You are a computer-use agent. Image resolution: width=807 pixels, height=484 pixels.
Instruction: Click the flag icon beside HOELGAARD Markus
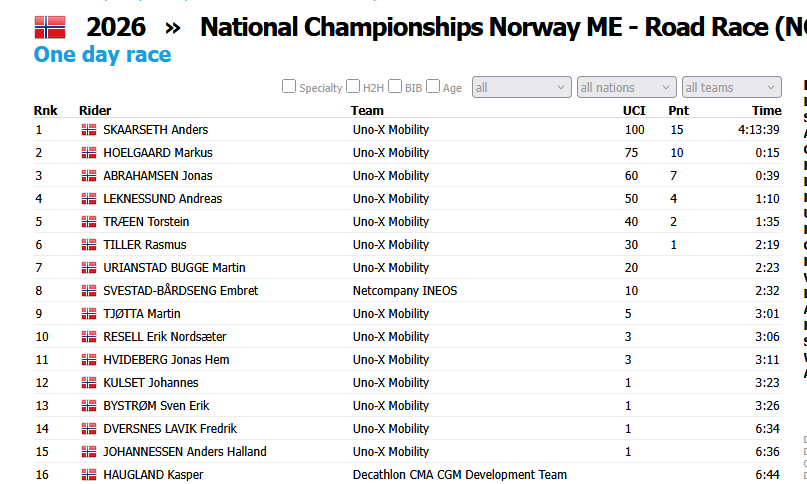[89, 153]
